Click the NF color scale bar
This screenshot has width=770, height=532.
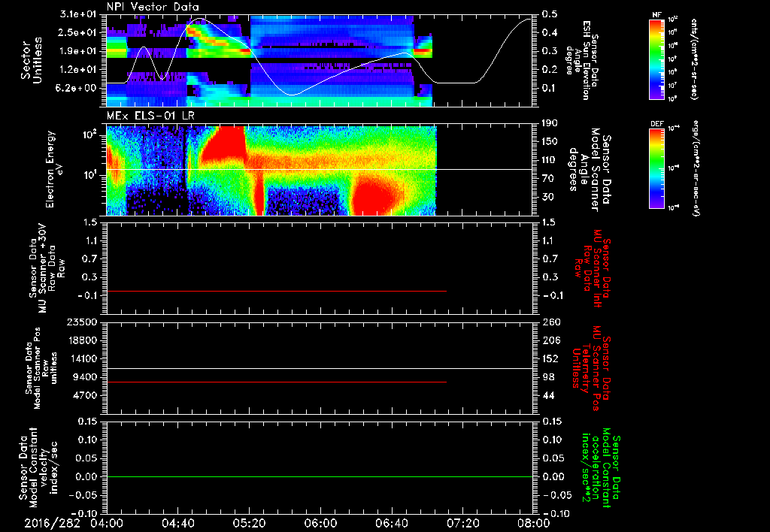[657, 59]
